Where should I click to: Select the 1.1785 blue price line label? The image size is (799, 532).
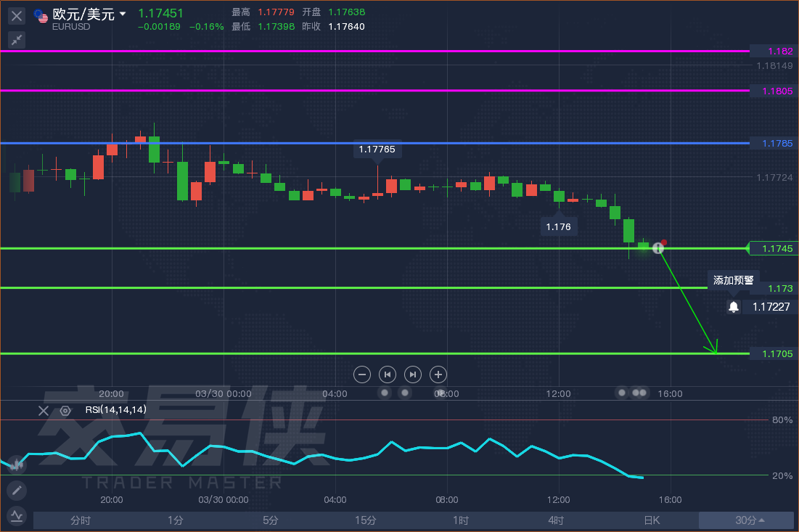[x=774, y=143]
